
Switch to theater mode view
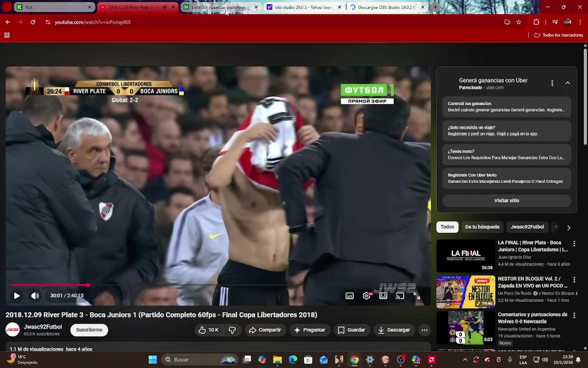click(x=383, y=296)
